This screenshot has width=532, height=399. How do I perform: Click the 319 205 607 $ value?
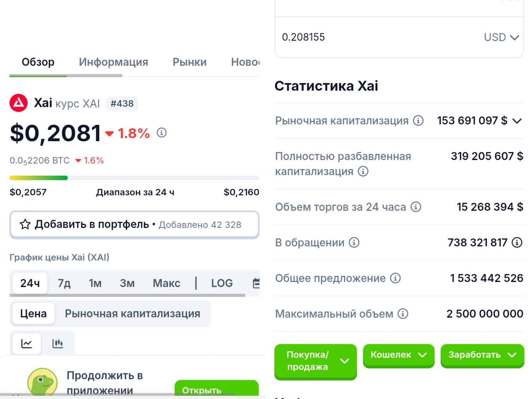(487, 156)
